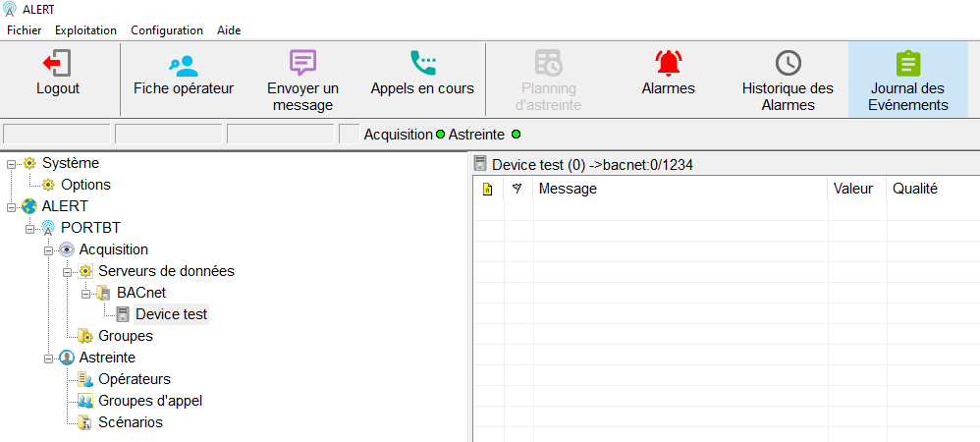Screen dimensions: 980x442
Task: Collapse the Astreinte tree node
Action: tap(48, 358)
